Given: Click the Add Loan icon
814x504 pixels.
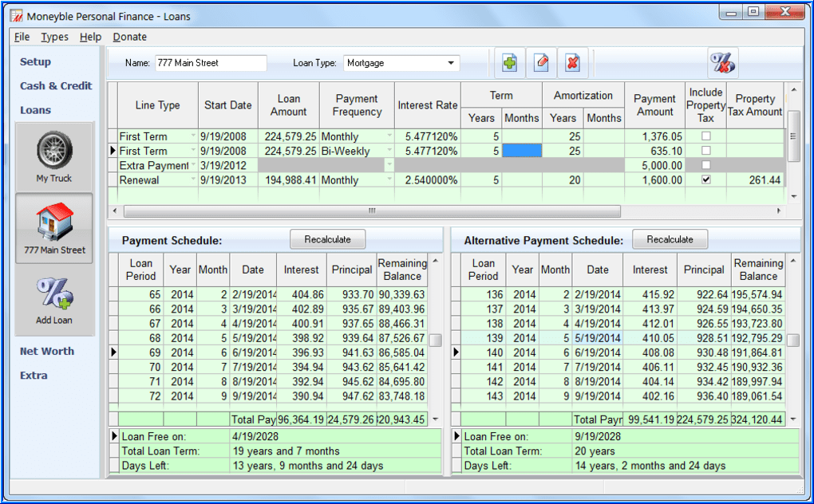Looking at the screenshot, I should point(53,295).
